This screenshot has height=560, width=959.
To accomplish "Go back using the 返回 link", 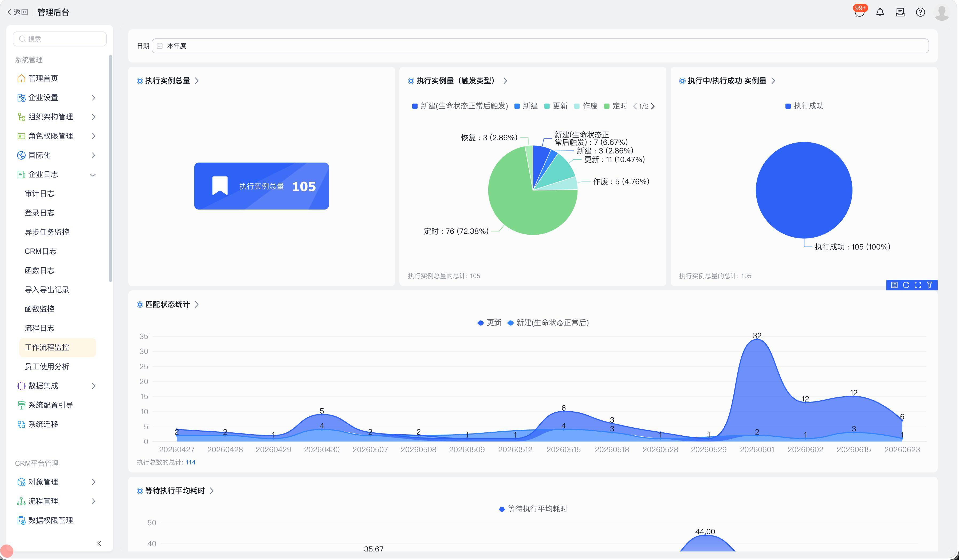I will point(18,12).
